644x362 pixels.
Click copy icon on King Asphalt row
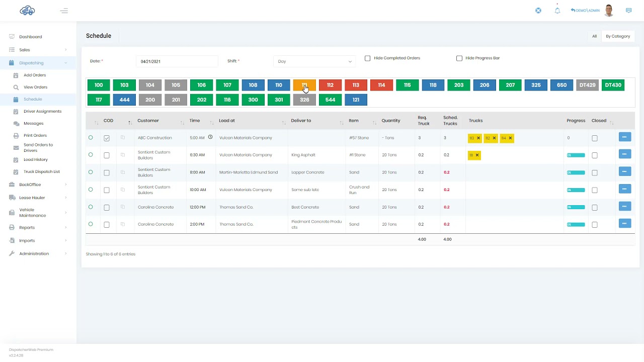click(123, 155)
